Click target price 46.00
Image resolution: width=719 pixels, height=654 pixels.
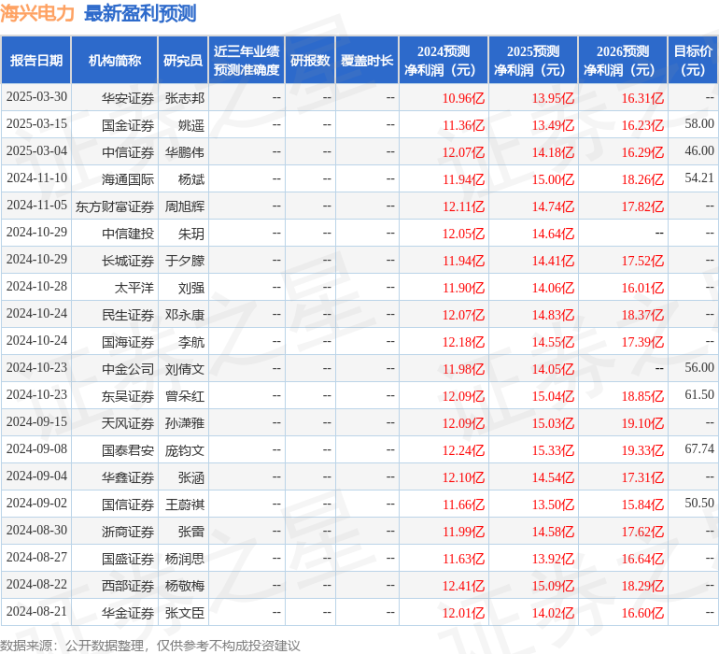(699, 150)
